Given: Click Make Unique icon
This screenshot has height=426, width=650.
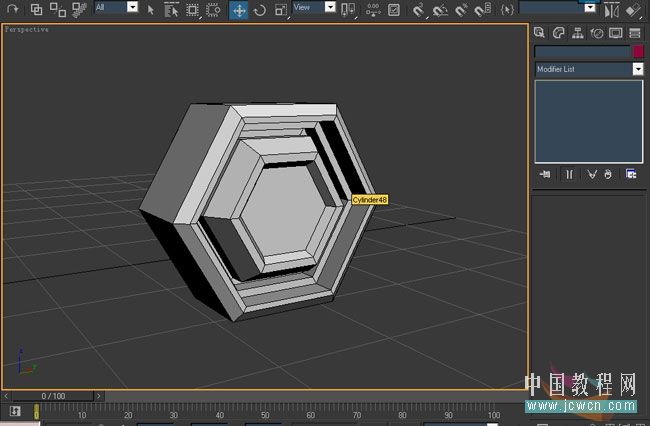Looking at the screenshot, I should [592, 174].
